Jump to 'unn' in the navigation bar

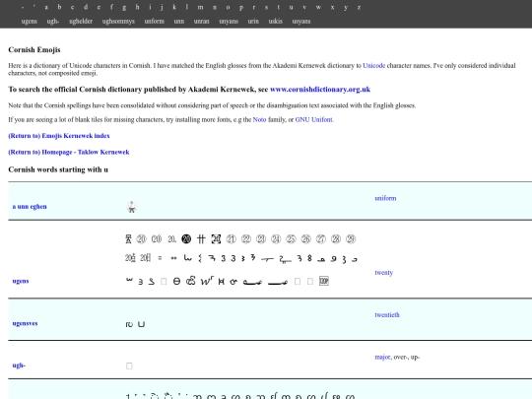(179, 21)
